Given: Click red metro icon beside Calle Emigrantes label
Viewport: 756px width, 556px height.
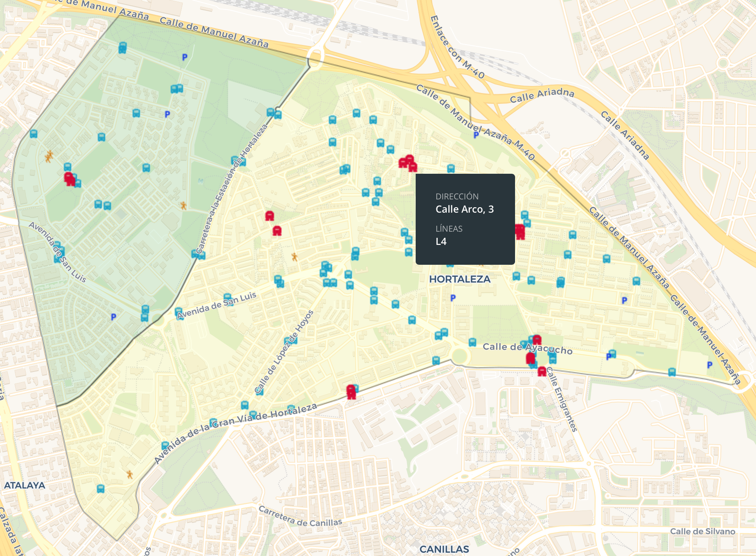Looking at the screenshot, I should pyautogui.click(x=542, y=371).
